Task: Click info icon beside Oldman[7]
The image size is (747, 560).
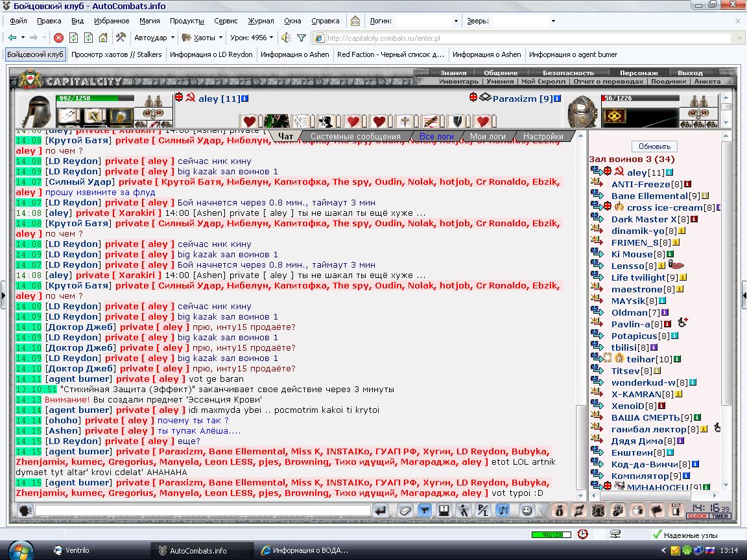Action: 665,312
